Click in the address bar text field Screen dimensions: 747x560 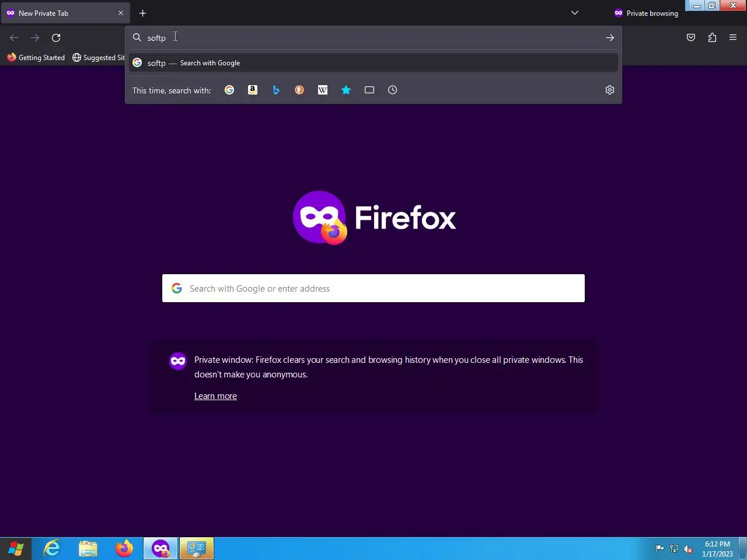coord(373,38)
